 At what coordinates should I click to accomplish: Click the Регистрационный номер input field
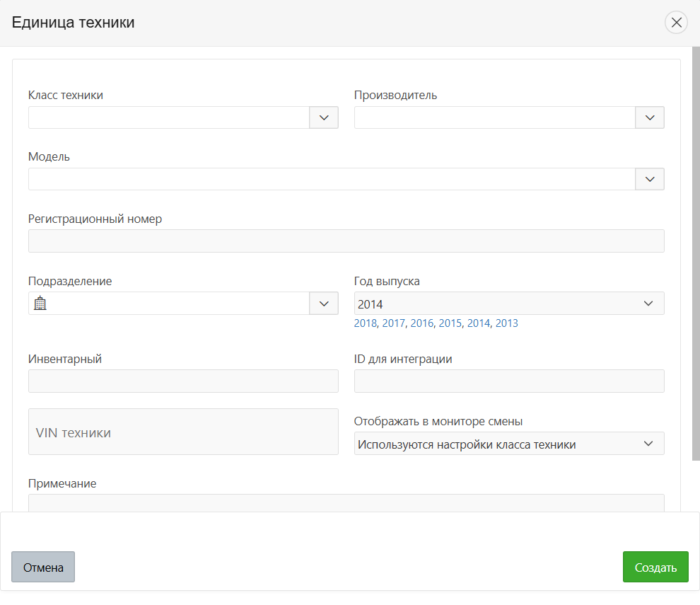pyautogui.click(x=346, y=241)
